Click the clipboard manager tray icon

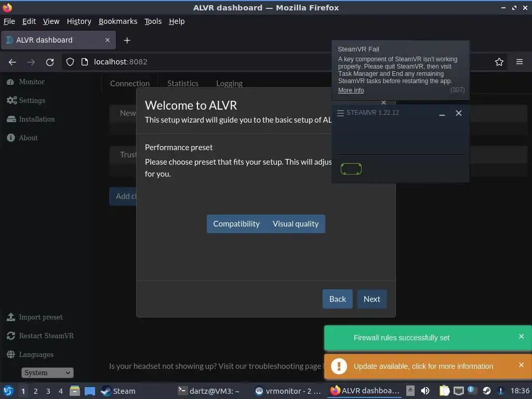[444, 391]
